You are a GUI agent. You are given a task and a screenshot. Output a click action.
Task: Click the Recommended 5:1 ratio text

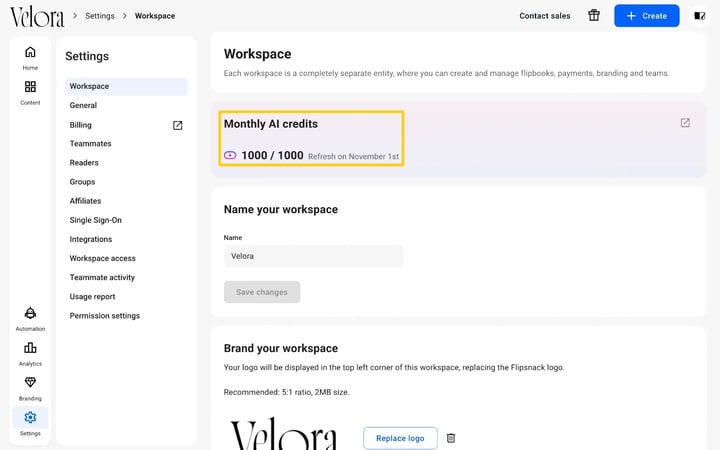coord(287,392)
